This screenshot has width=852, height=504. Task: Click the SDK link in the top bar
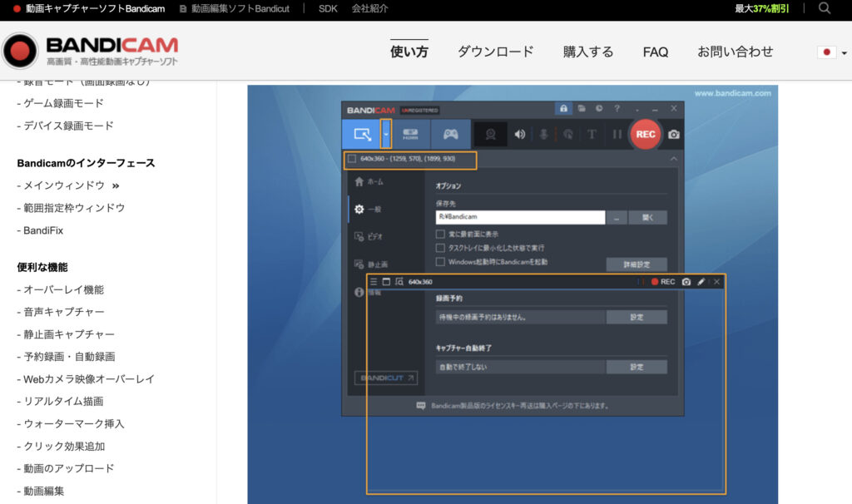tap(328, 8)
